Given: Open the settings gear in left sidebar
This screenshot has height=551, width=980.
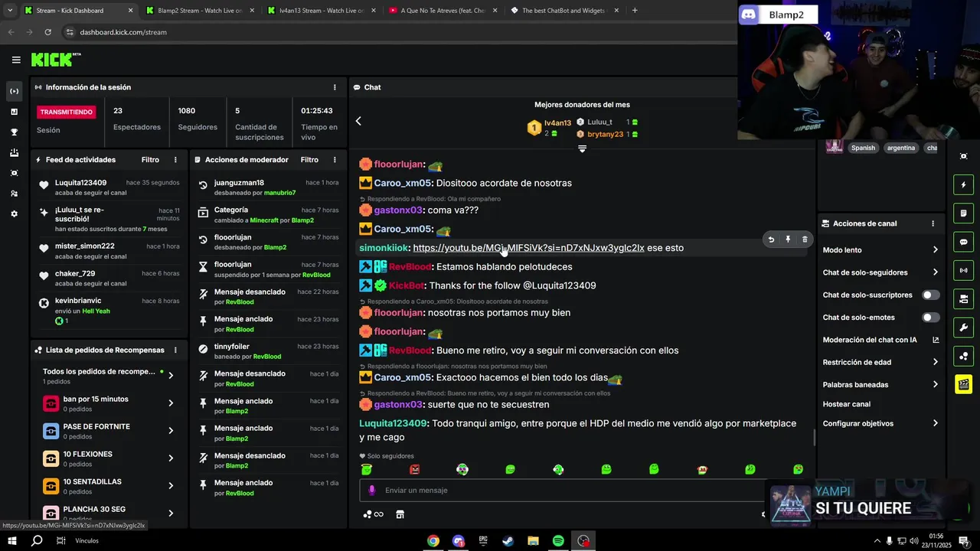Looking at the screenshot, I should pos(14,214).
